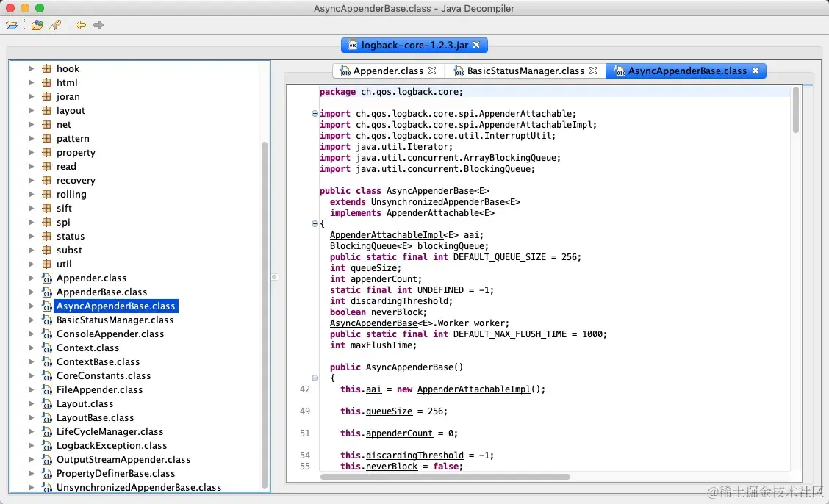This screenshot has height=504, width=829.
Task: Click the CoreConstants.class file icon
Action: pyautogui.click(x=46, y=375)
